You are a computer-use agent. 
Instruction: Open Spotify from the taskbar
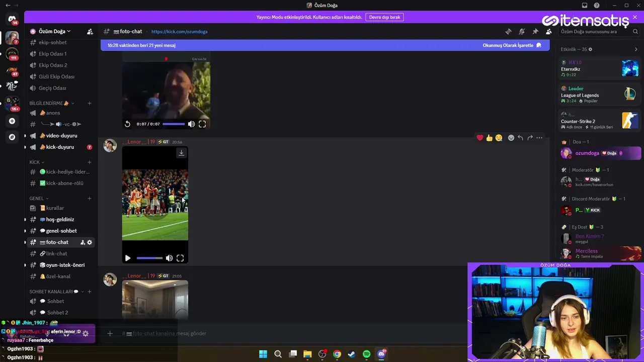click(366, 354)
